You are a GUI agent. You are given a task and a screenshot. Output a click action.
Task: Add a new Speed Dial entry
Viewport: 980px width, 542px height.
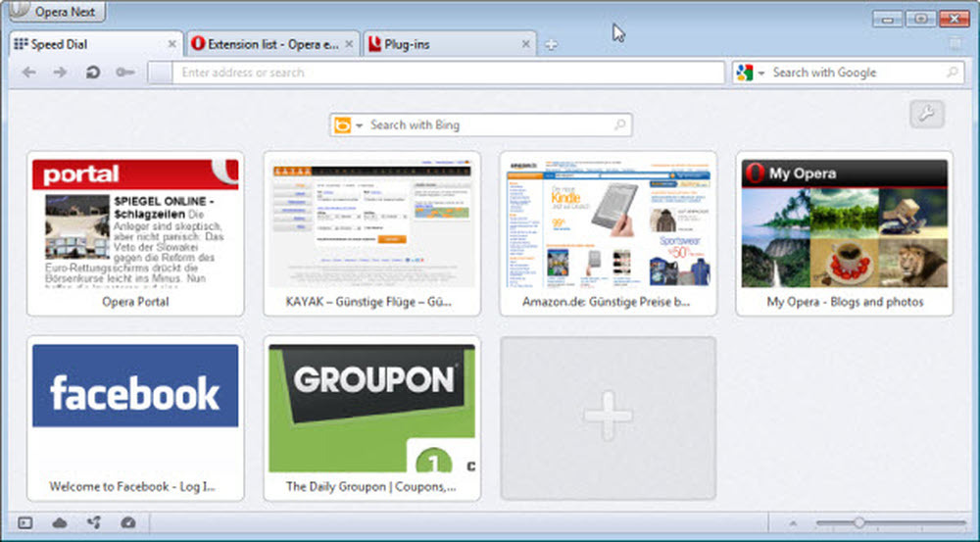(608, 418)
